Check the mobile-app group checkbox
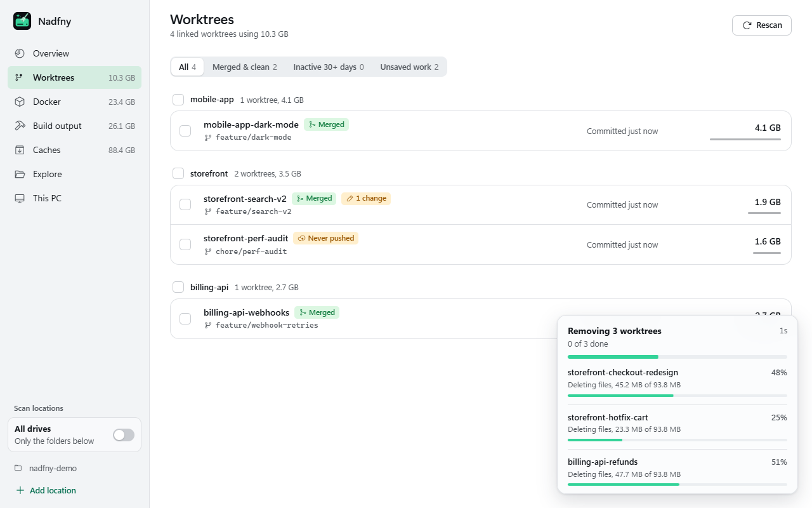The image size is (812, 508). 178,100
